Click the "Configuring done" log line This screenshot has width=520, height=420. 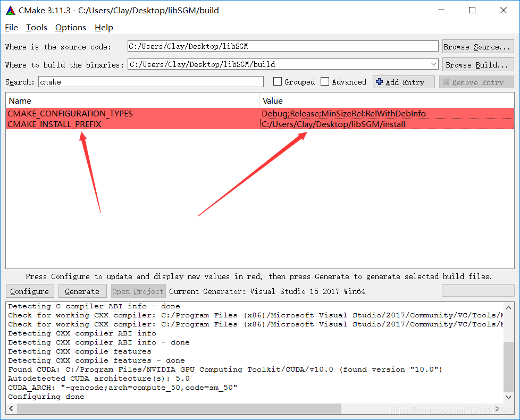pos(46,397)
